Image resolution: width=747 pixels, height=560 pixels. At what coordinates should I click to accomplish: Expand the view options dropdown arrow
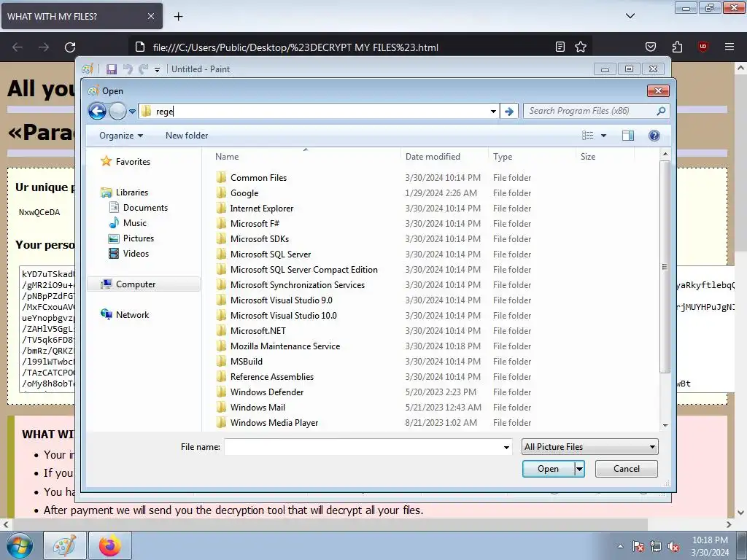(x=603, y=136)
